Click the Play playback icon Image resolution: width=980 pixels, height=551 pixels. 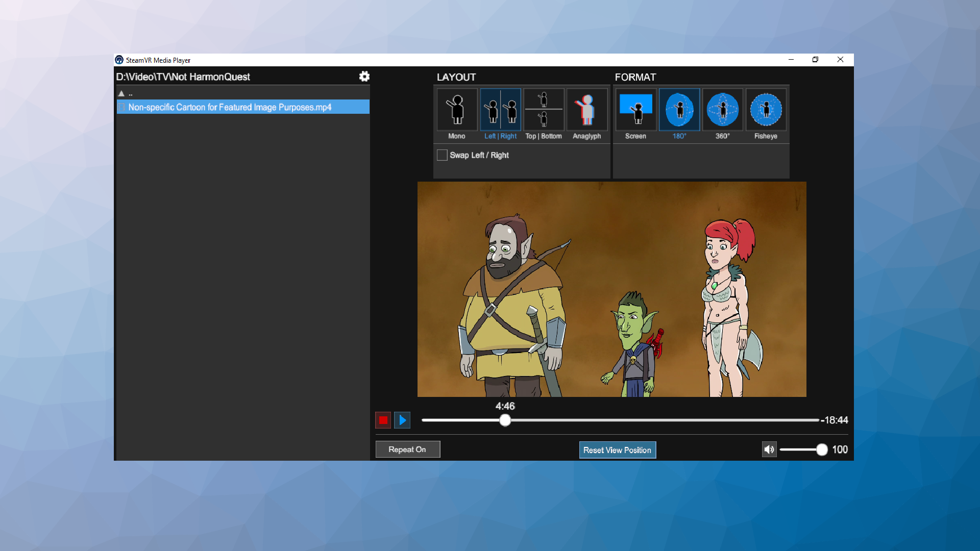pyautogui.click(x=402, y=420)
